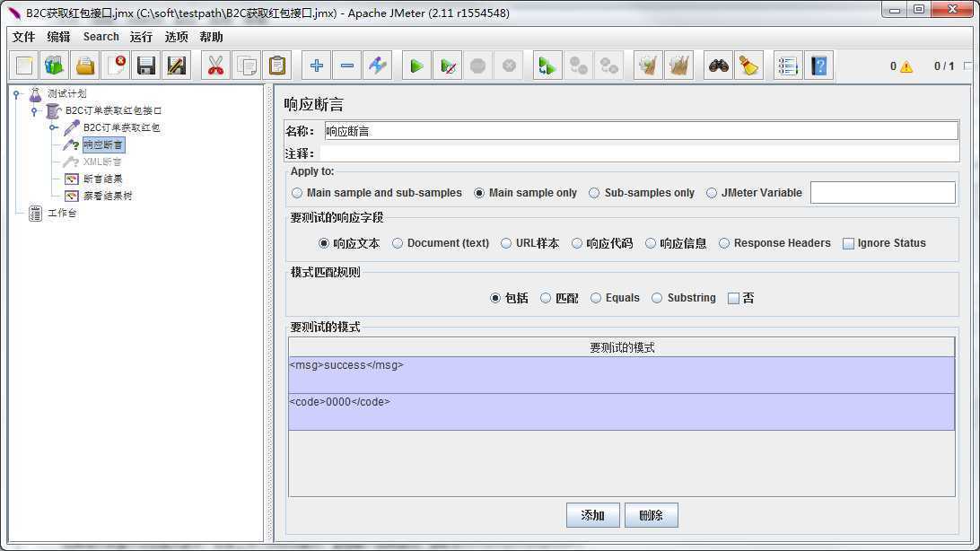Select the Equals matching rule
The width and height of the screenshot is (980, 551).
pos(596,298)
